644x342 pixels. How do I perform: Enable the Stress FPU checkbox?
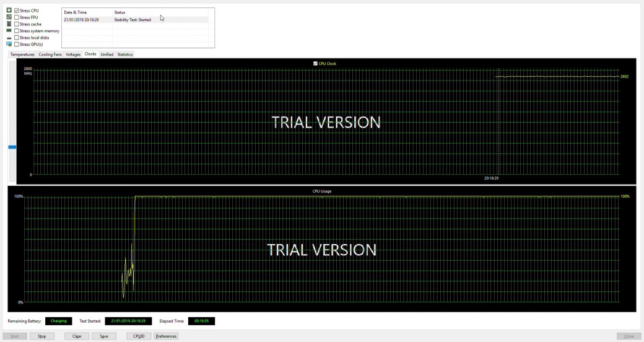tap(17, 17)
